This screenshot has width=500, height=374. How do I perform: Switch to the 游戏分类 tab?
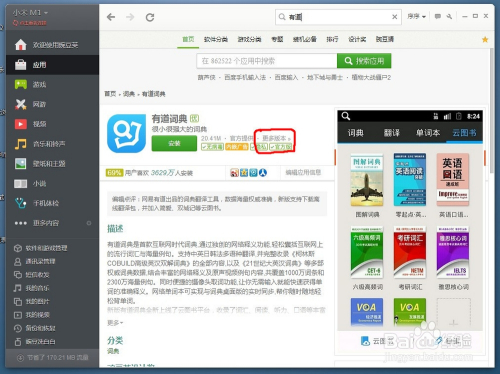point(249,39)
